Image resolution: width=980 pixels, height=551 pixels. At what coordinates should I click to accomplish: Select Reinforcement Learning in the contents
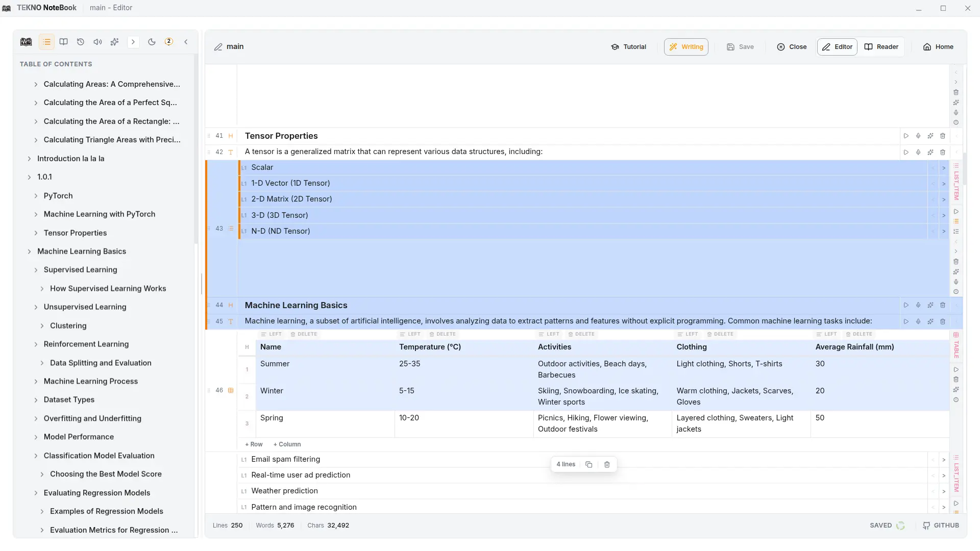(x=86, y=344)
